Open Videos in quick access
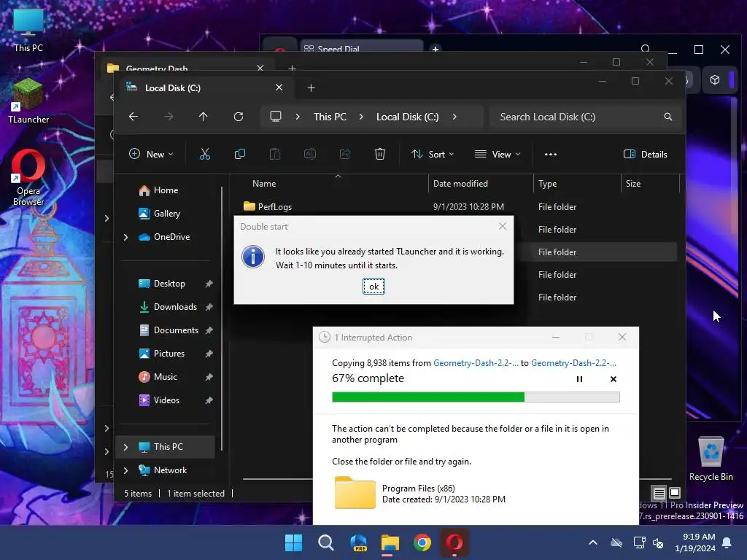The image size is (747, 560). (166, 400)
